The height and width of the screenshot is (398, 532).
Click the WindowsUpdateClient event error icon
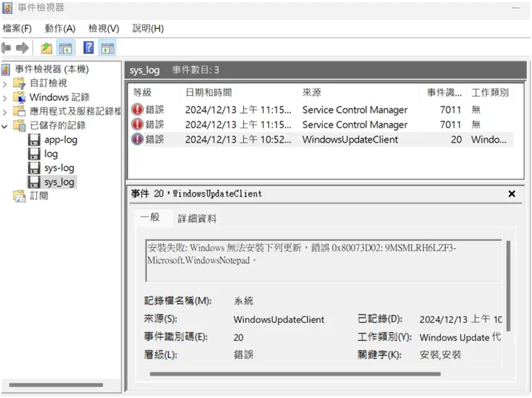(x=137, y=139)
